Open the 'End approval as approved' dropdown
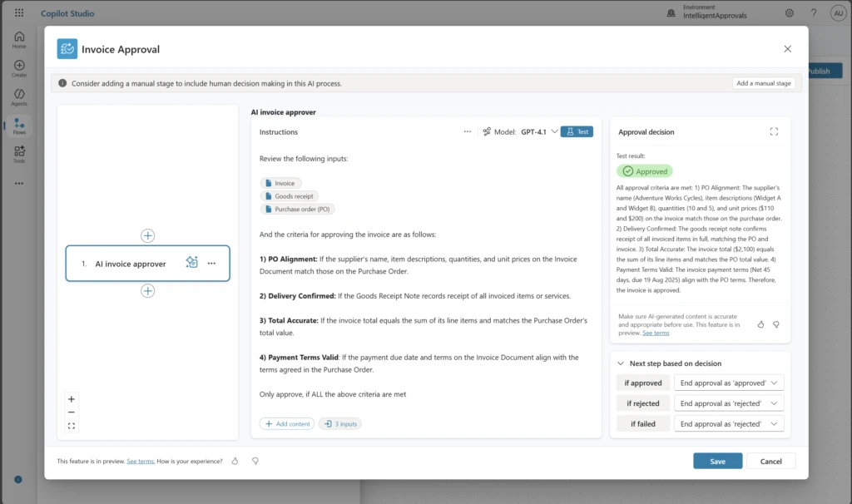 pos(728,383)
